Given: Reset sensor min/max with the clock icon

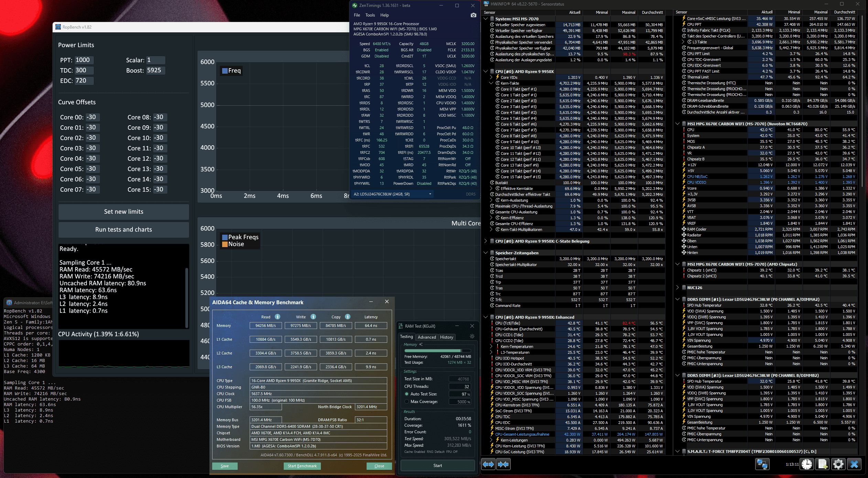Looking at the screenshot, I should pyautogui.click(x=807, y=464).
